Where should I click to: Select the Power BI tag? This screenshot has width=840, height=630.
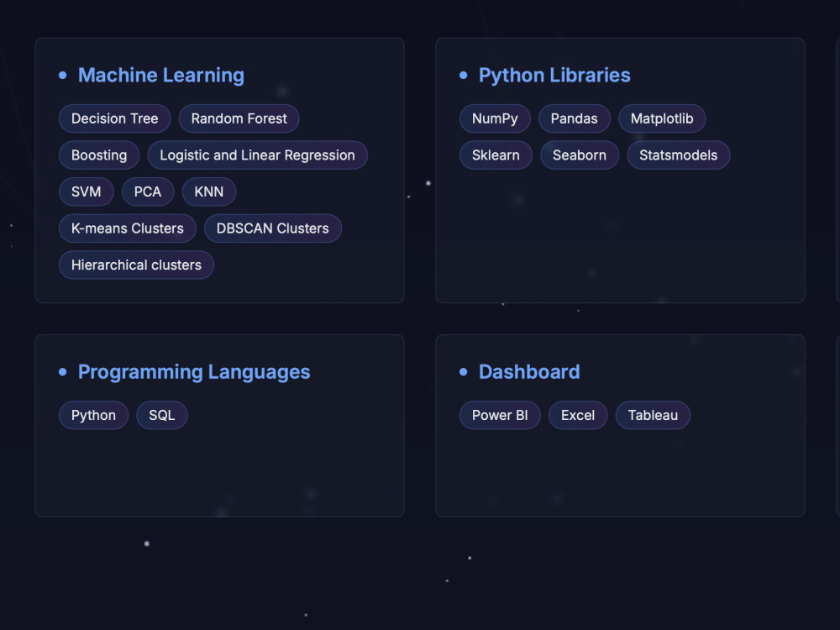pos(500,415)
